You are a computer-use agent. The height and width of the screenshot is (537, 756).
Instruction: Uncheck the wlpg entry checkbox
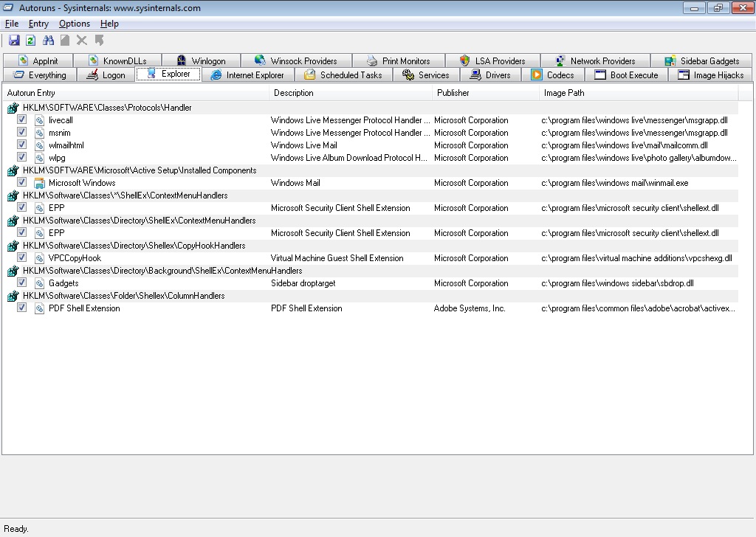(x=21, y=157)
